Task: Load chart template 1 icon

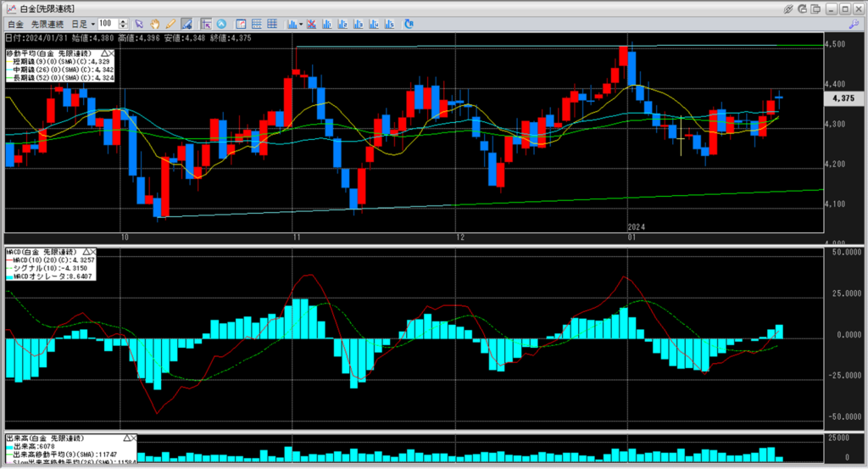Action: tap(326, 24)
